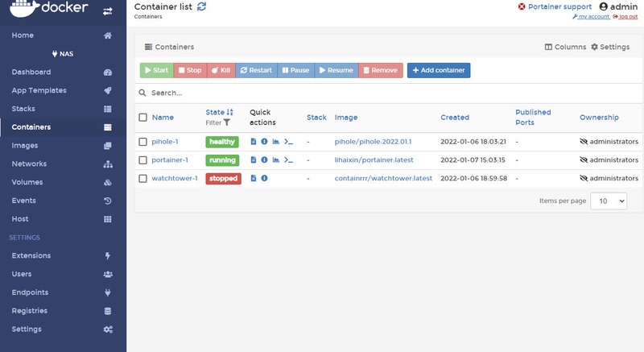This screenshot has height=352, width=644.
Task: Click the red Remove button
Action: click(381, 70)
